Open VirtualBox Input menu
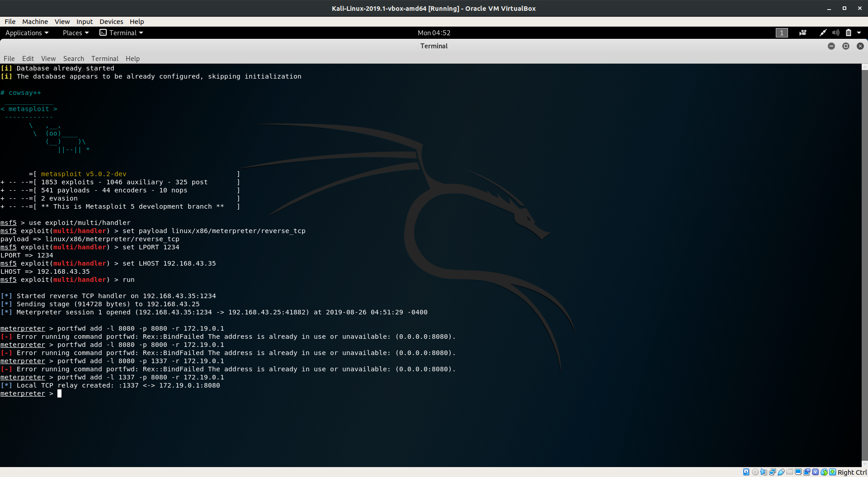 coord(85,22)
